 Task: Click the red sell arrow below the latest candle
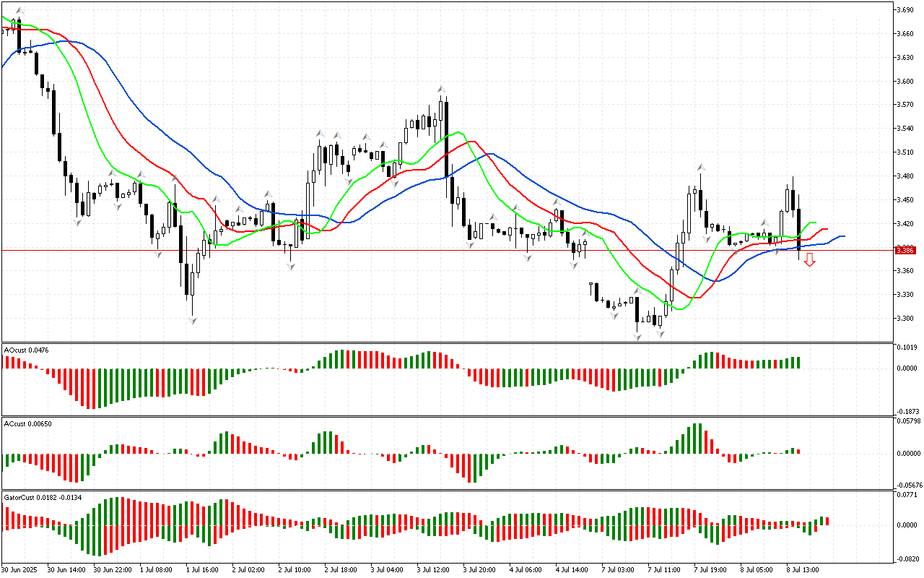point(809,260)
